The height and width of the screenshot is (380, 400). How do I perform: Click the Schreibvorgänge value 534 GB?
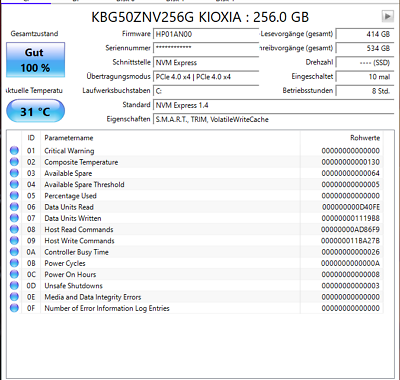pyautogui.click(x=365, y=48)
